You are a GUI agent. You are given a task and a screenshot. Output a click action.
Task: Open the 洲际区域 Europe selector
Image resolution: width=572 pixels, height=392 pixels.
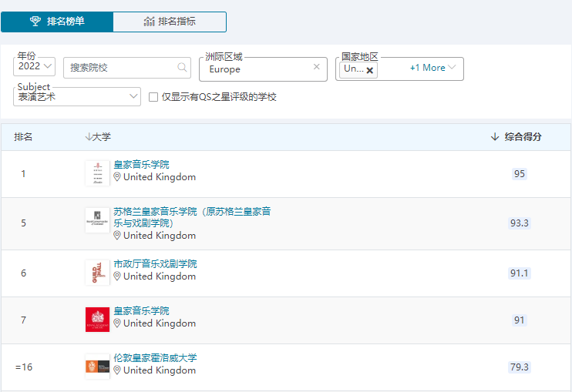[263, 69]
